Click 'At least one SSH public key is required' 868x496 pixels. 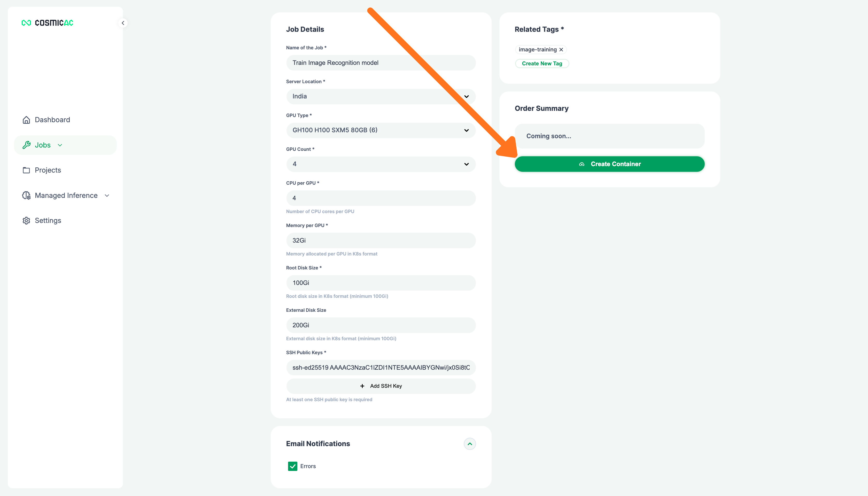(x=329, y=400)
